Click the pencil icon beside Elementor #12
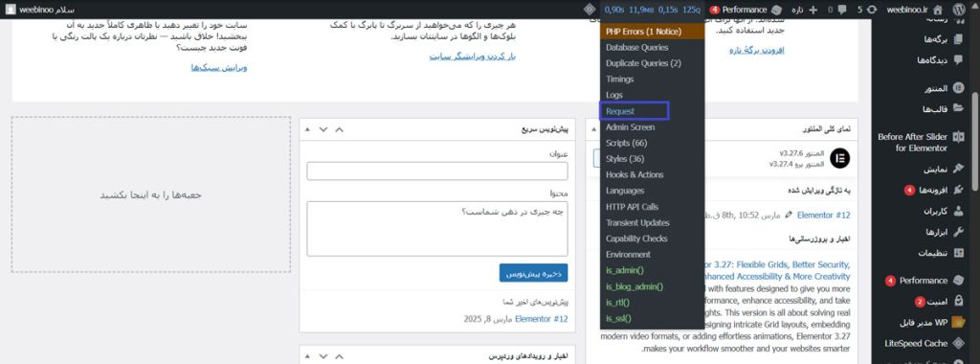 pos(790,215)
